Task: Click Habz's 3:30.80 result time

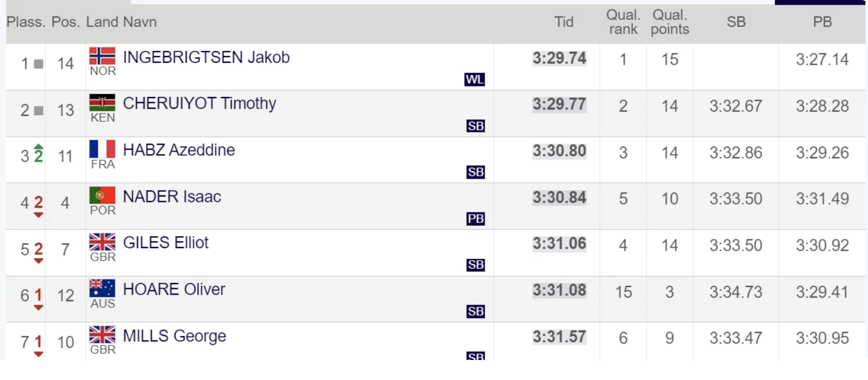Action: coord(559,151)
